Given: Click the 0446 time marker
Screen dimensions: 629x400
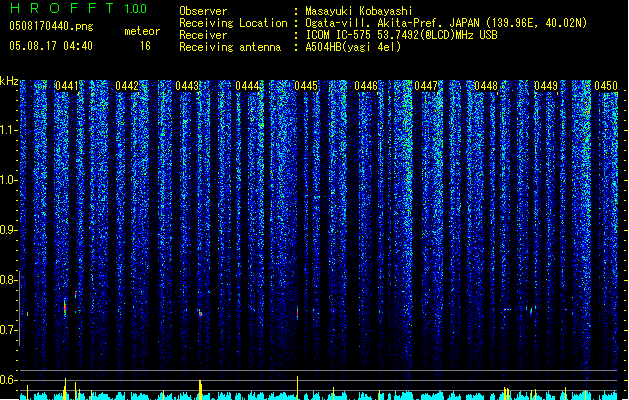Looking at the screenshot, I should (366, 86).
